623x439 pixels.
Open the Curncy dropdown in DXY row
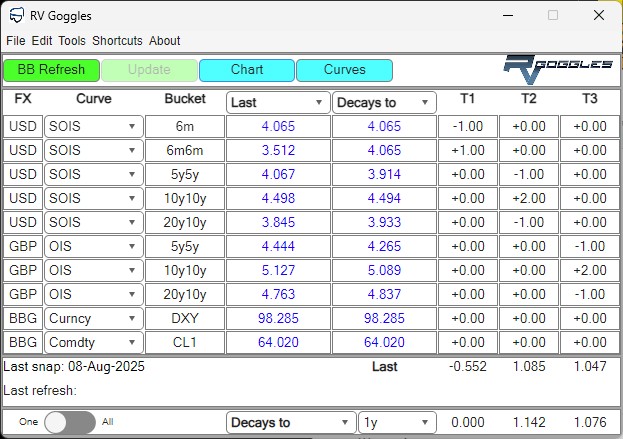(x=94, y=319)
